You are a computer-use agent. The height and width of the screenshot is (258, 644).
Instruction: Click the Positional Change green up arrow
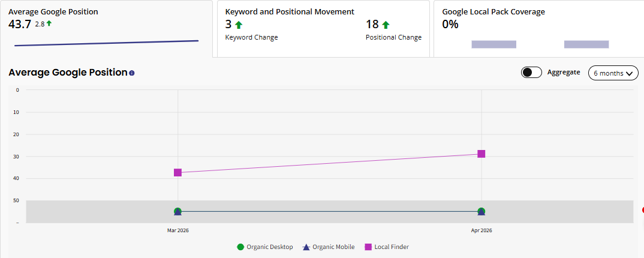pyautogui.click(x=386, y=25)
